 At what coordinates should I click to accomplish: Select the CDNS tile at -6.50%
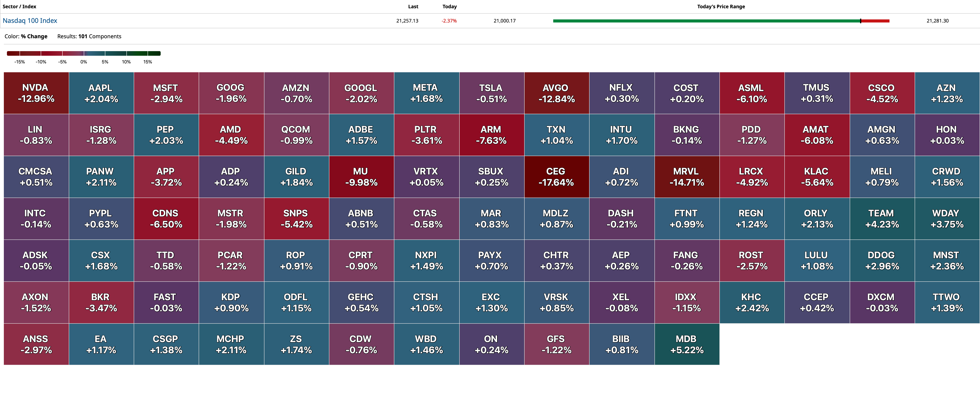166,219
